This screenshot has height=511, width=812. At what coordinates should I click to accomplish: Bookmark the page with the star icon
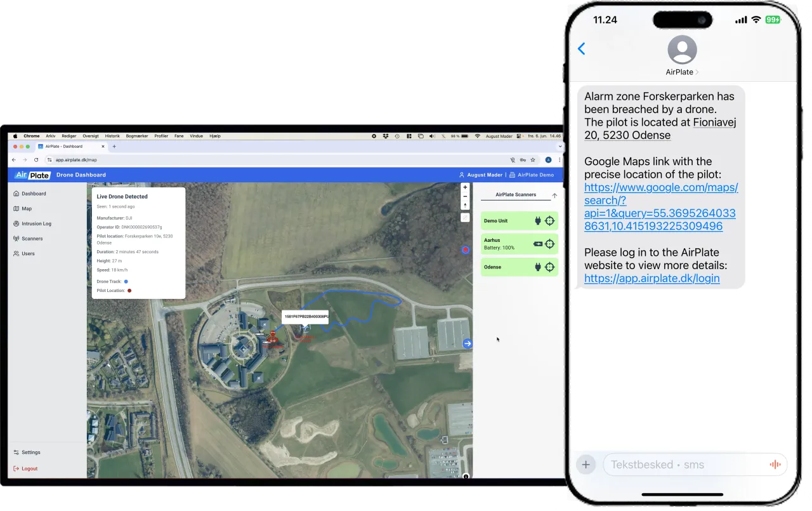pos(533,160)
